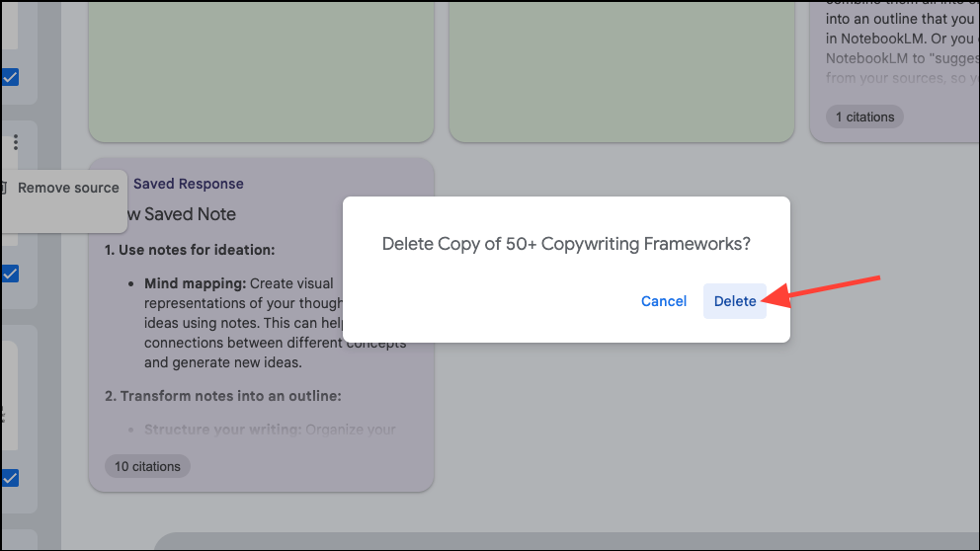The width and height of the screenshot is (980, 551).
Task: Click the trash icon beside Remove source
Action: 3,188
